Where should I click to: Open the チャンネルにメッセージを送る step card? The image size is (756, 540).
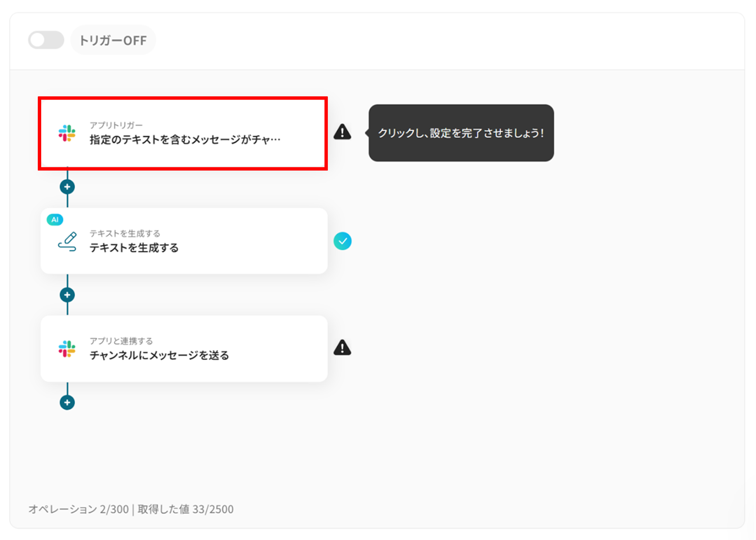pyautogui.click(x=184, y=349)
